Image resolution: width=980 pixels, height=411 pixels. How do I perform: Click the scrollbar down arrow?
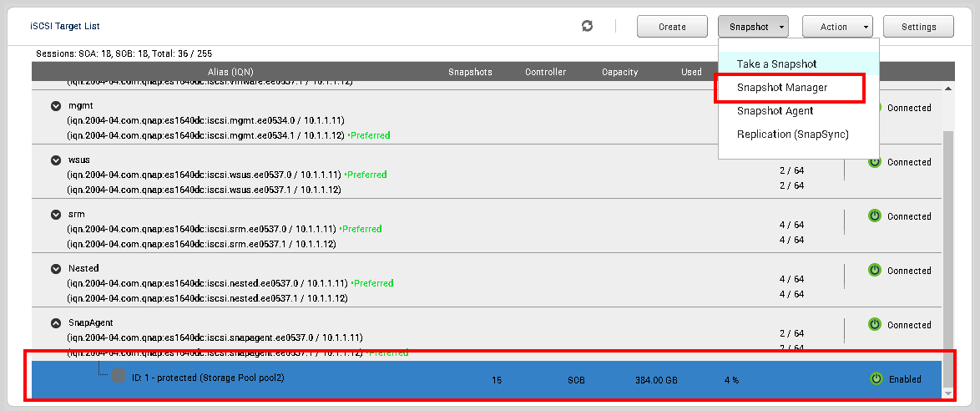[947, 393]
